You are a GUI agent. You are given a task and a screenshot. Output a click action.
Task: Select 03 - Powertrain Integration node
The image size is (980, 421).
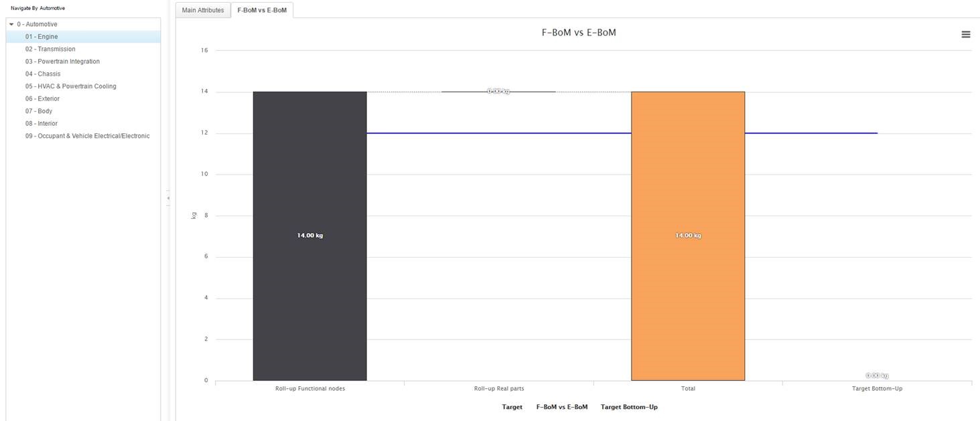tap(62, 62)
